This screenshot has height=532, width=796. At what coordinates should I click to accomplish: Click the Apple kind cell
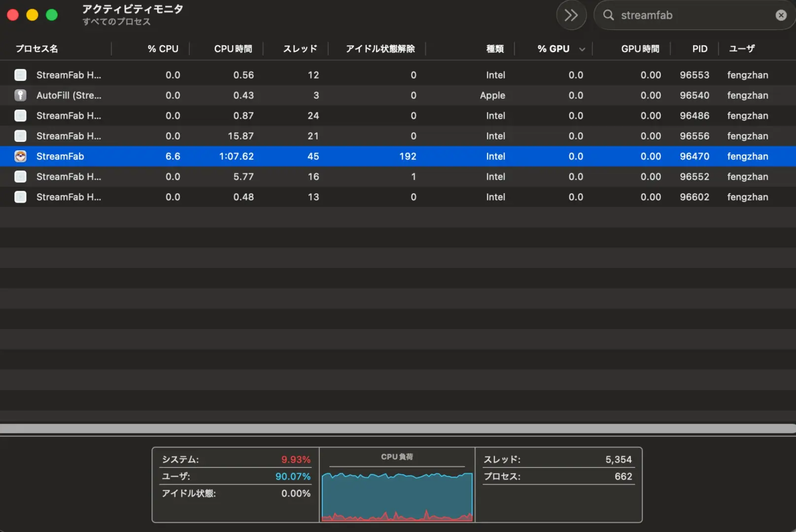click(x=492, y=95)
